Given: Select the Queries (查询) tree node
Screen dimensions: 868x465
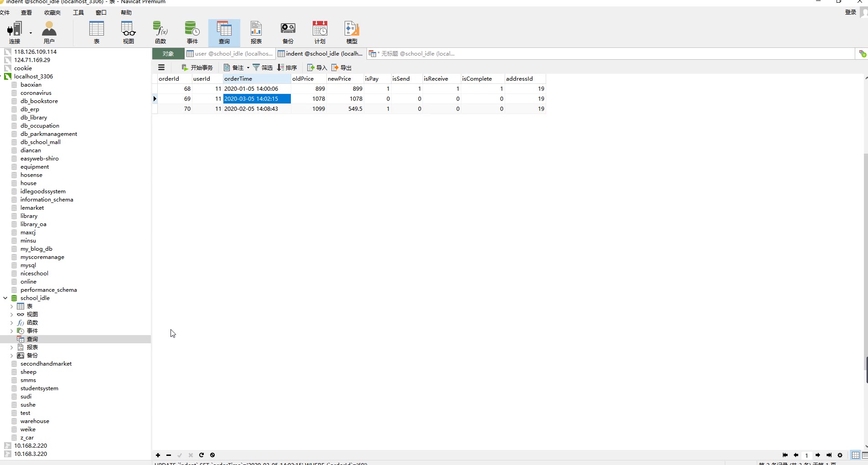Looking at the screenshot, I should pos(32,339).
